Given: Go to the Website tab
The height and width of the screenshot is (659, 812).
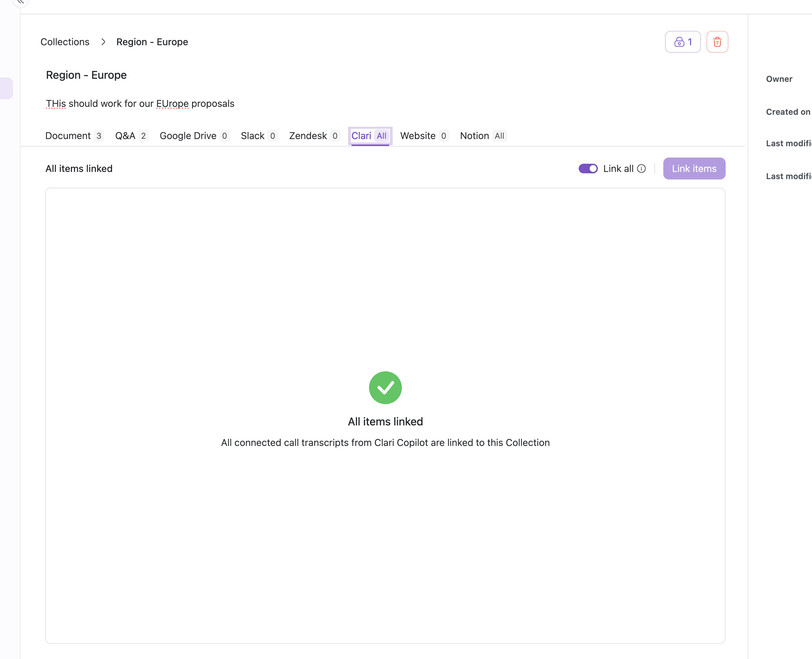Looking at the screenshot, I should [424, 136].
